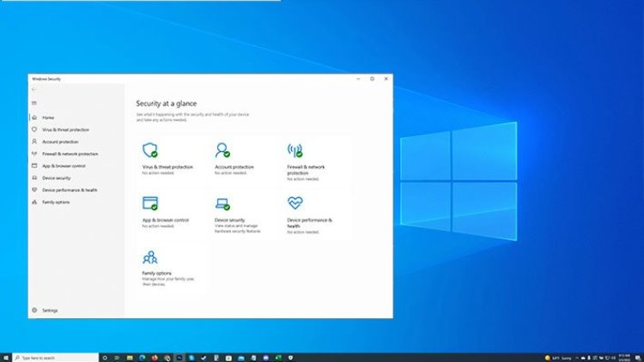The image size is (644, 362).
Task: Click the heart icon beside Device performance & health in sidebar
Action: 34,190
